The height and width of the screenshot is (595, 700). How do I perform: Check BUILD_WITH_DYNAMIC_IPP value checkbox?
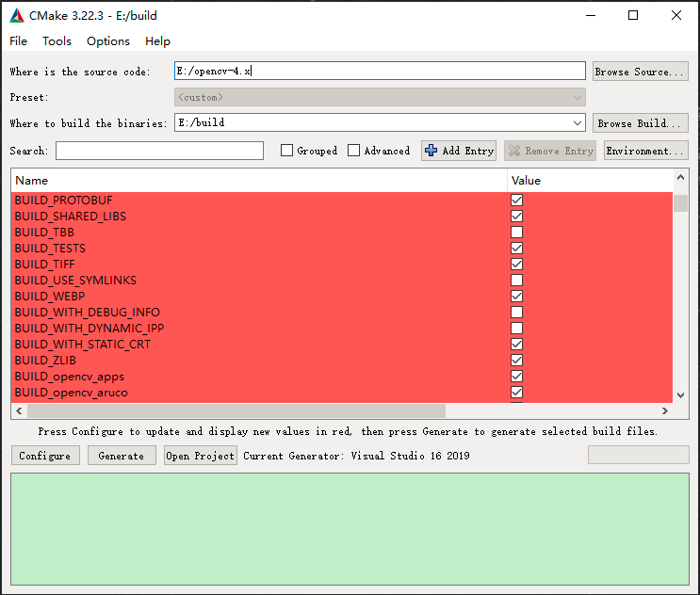(516, 329)
